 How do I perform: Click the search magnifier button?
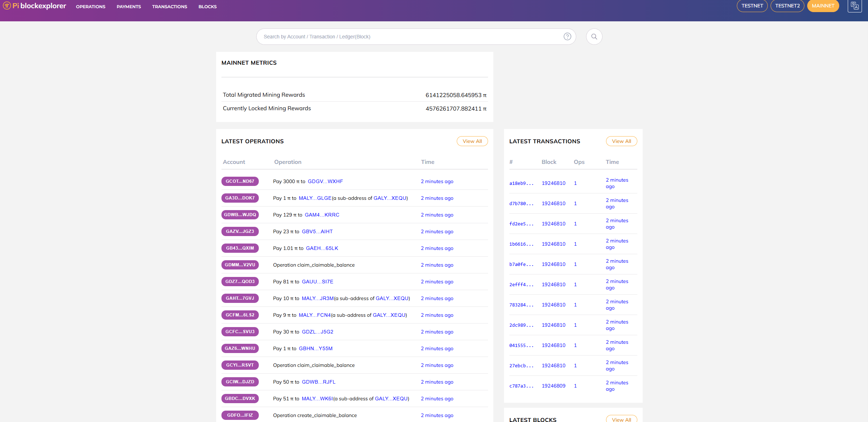tap(594, 37)
